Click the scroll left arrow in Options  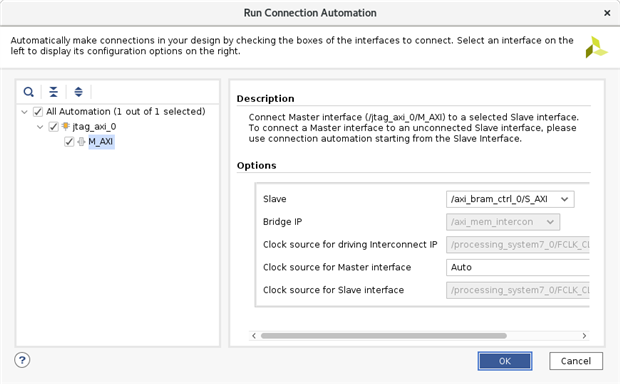[x=254, y=336]
